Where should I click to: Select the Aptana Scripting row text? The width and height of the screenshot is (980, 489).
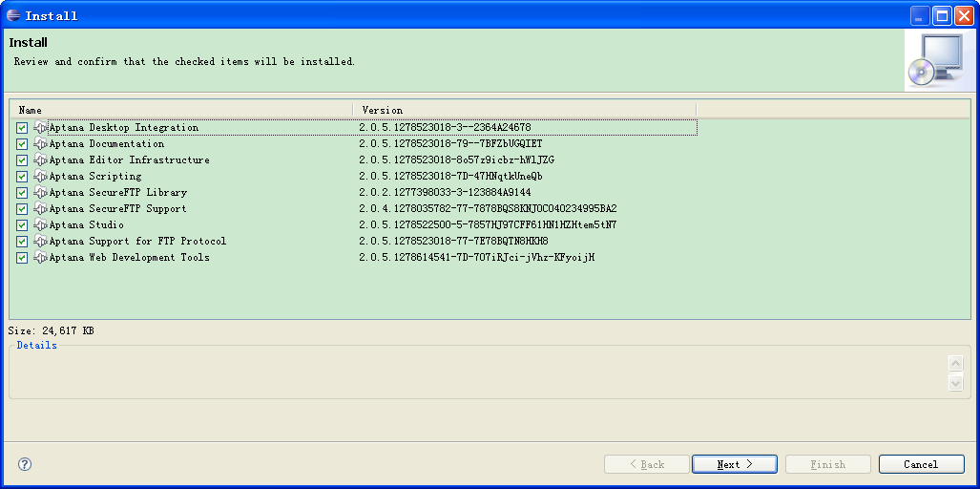click(95, 177)
